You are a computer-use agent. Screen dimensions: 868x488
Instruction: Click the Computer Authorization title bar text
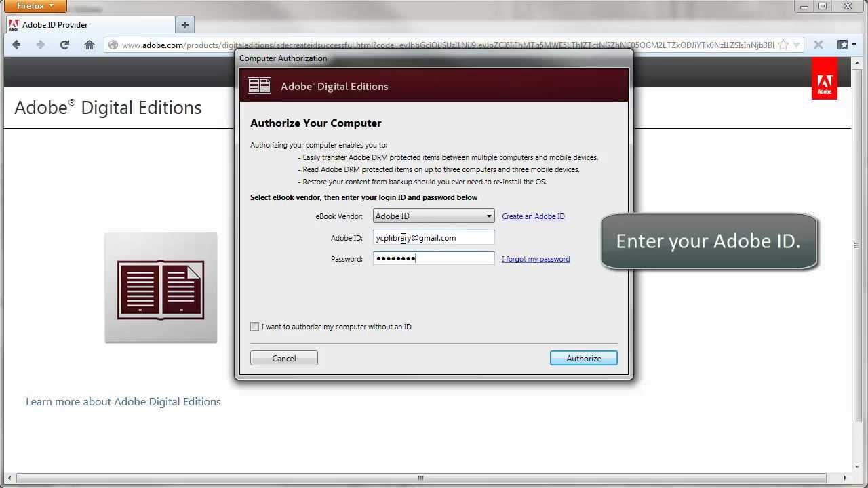[x=283, y=58]
